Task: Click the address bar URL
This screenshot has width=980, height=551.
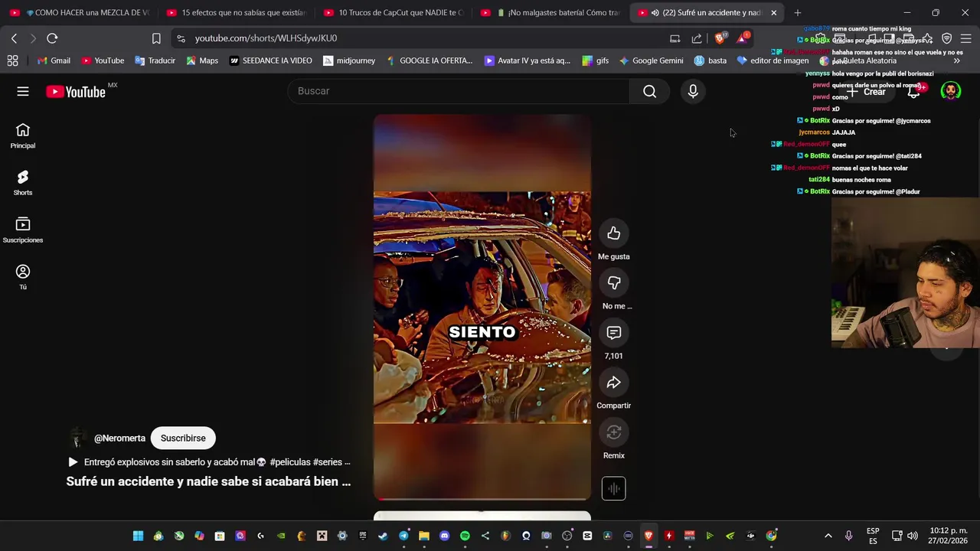Action: pyautogui.click(x=266, y=38)
